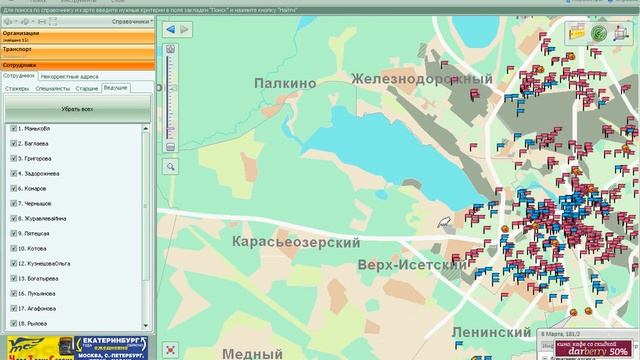The height and width of the screenshot is (360, 640).
Task: Open the Справочники dropdown
Action: pos(132,22)
